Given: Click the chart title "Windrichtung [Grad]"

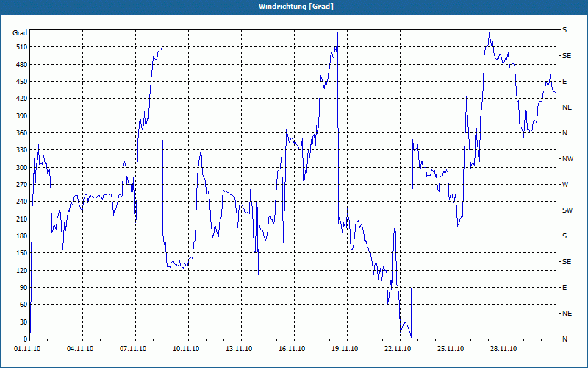Looking at the screenshot, I should point(296,7).
